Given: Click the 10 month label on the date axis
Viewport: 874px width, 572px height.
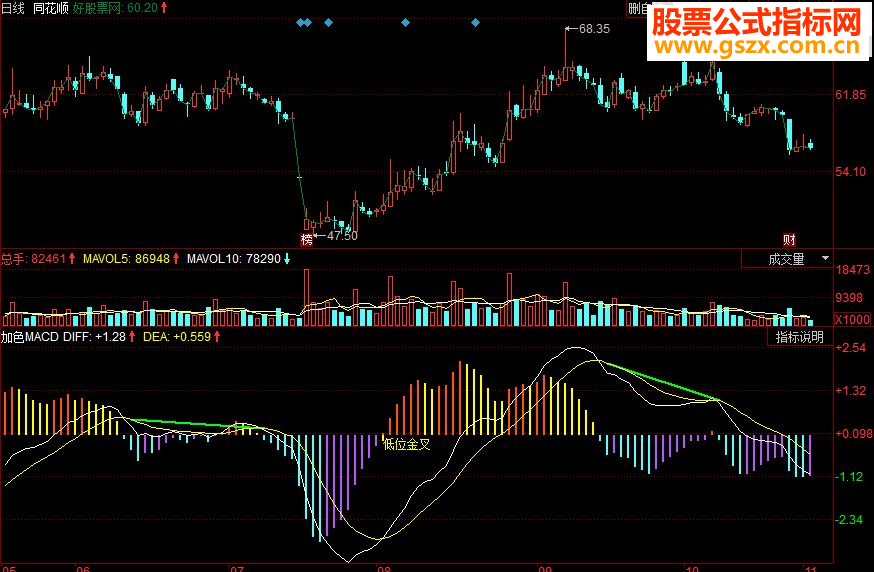Looking at the screenshot, I should [x=692, y=568].
